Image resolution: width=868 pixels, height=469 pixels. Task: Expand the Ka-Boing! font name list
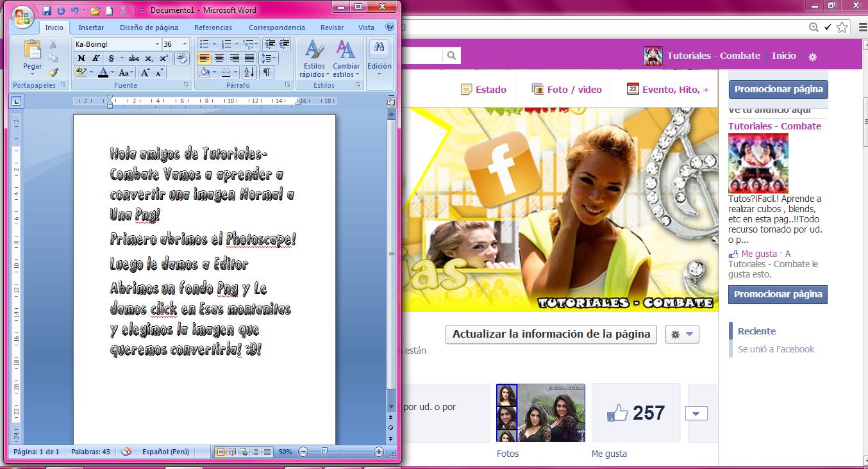(156, 43)
